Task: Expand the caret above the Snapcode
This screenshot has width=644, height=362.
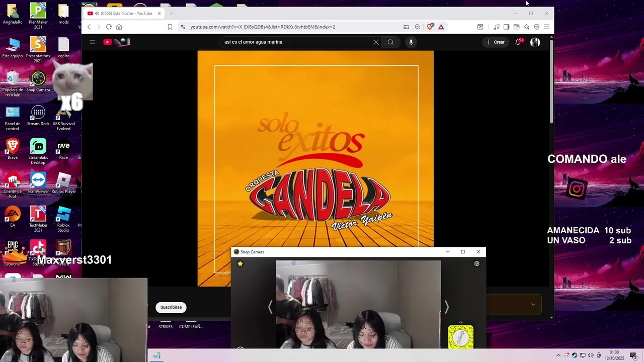Action: tap(461, 322)
